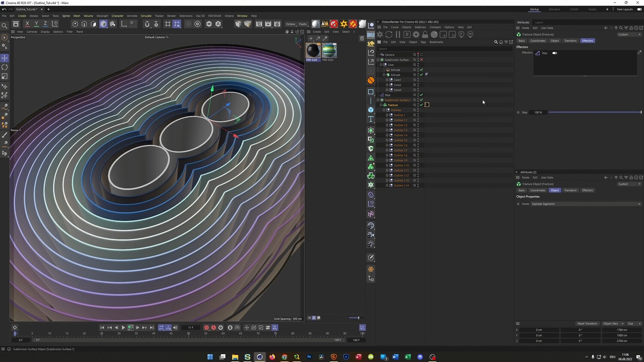Expand the Core1 object in tree

387,80
